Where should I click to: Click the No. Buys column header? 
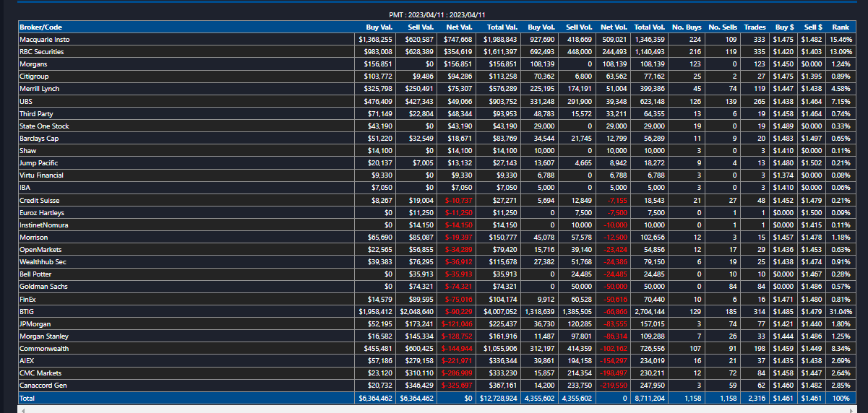(687, 27)
